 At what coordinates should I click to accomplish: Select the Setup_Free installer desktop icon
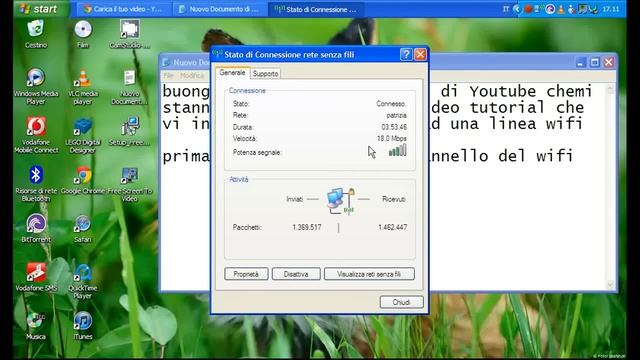(129, 131)
